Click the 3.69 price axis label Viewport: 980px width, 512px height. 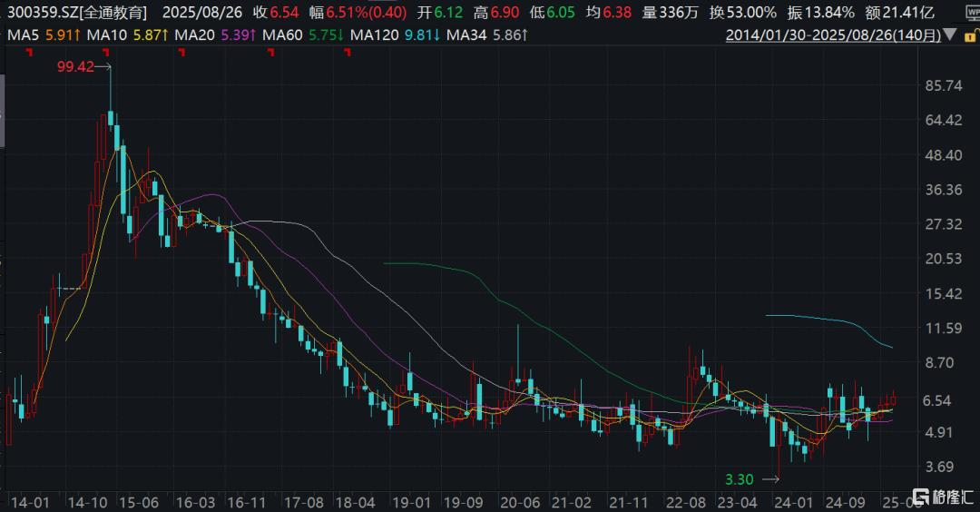click(940, 467)
